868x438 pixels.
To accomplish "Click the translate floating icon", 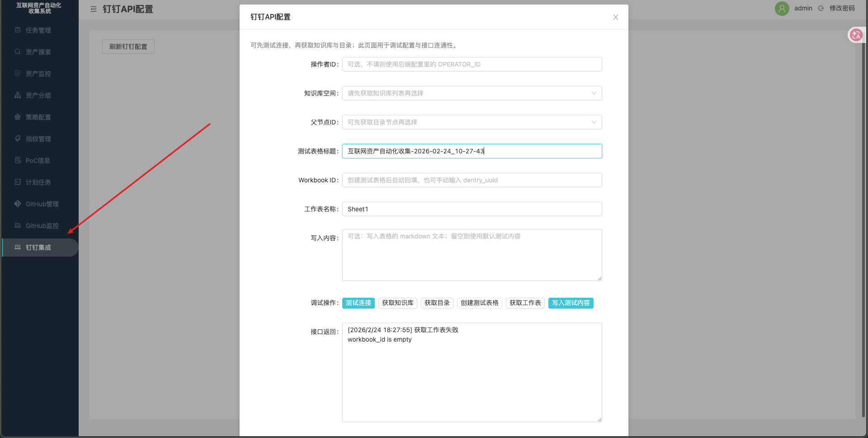I will pos(856,35).
